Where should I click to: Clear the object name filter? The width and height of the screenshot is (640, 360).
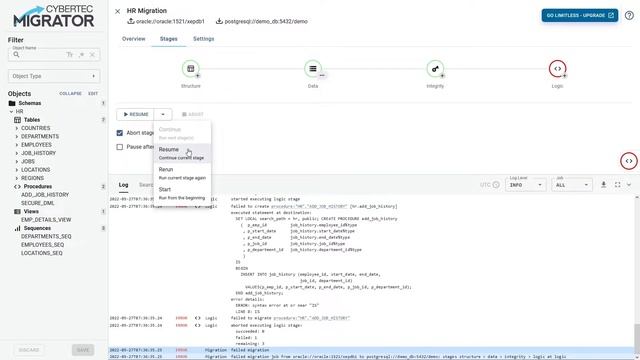[92, 55]
